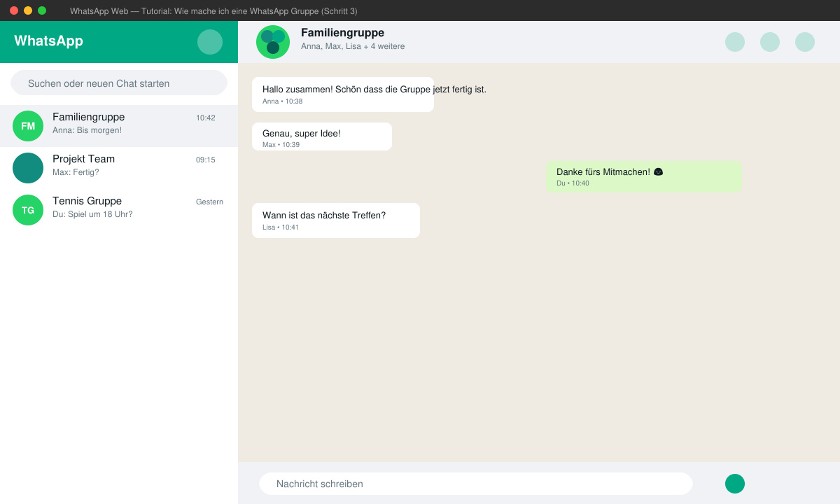840x504 pixels.
Task: Click the rightmost round button in chat header
Action: click(x=805, y=42)
